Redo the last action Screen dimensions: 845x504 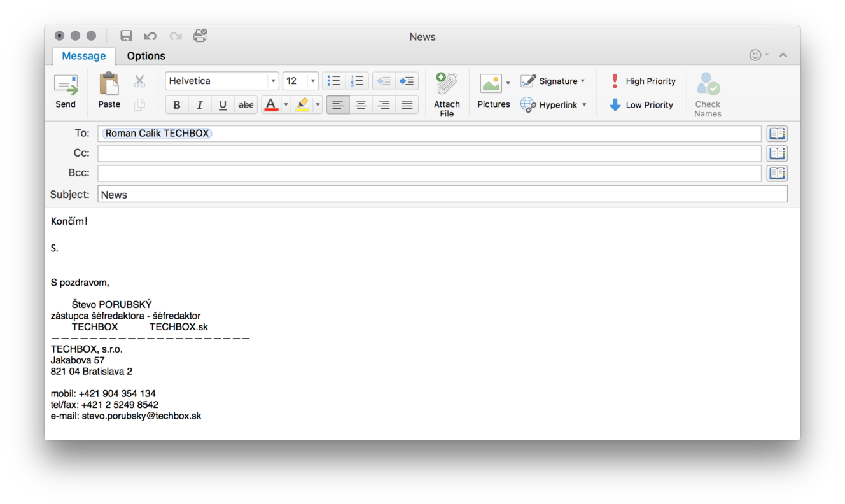[176, 36]
